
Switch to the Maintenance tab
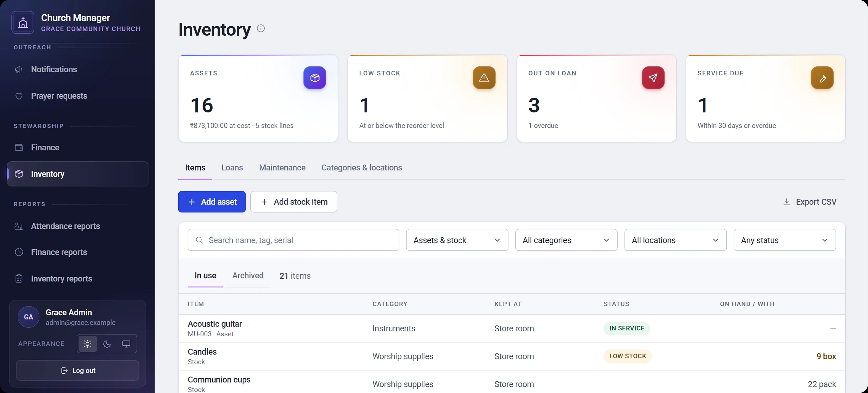tap(282, 168)
